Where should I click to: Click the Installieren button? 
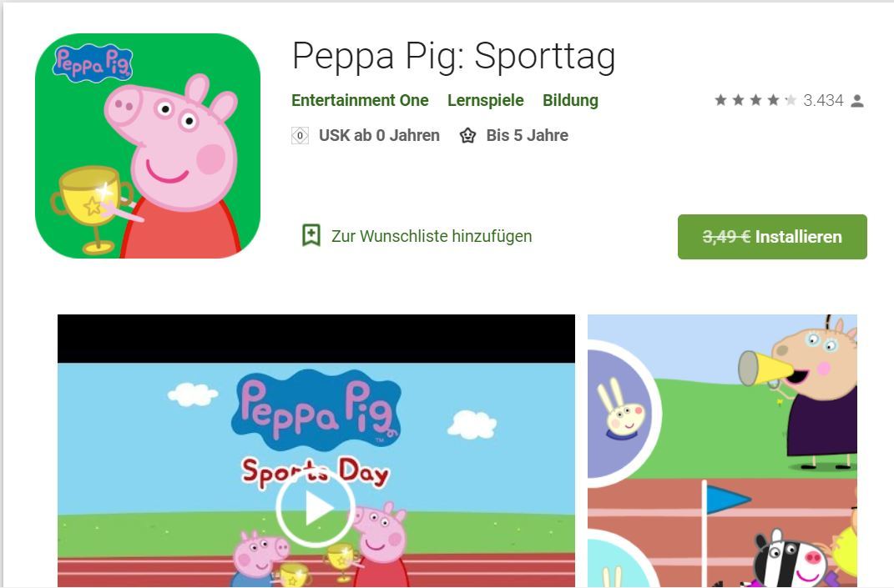pyautogui.click(x=772, y=237)
